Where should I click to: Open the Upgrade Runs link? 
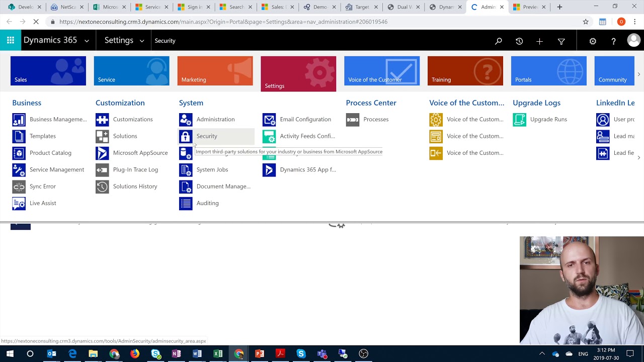point(548,120)
